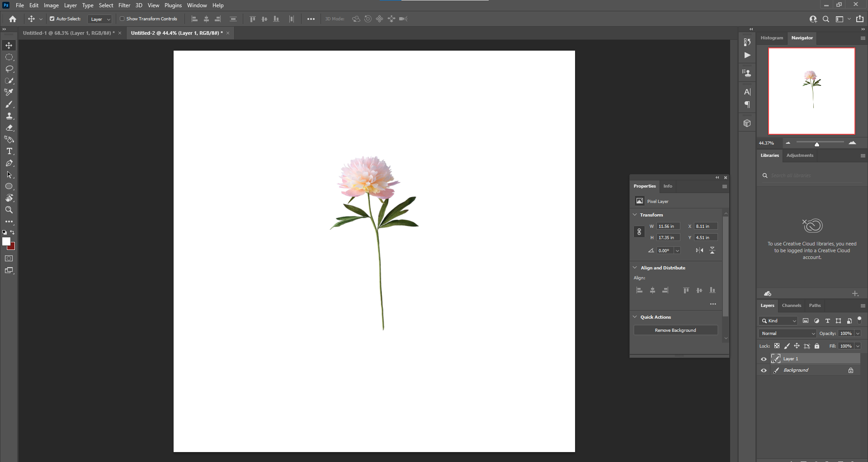The width and height of the screenshot is (868, 462).
Task: Enable Show Transform Controls checkbox
Action: click(x=122, y=19)
